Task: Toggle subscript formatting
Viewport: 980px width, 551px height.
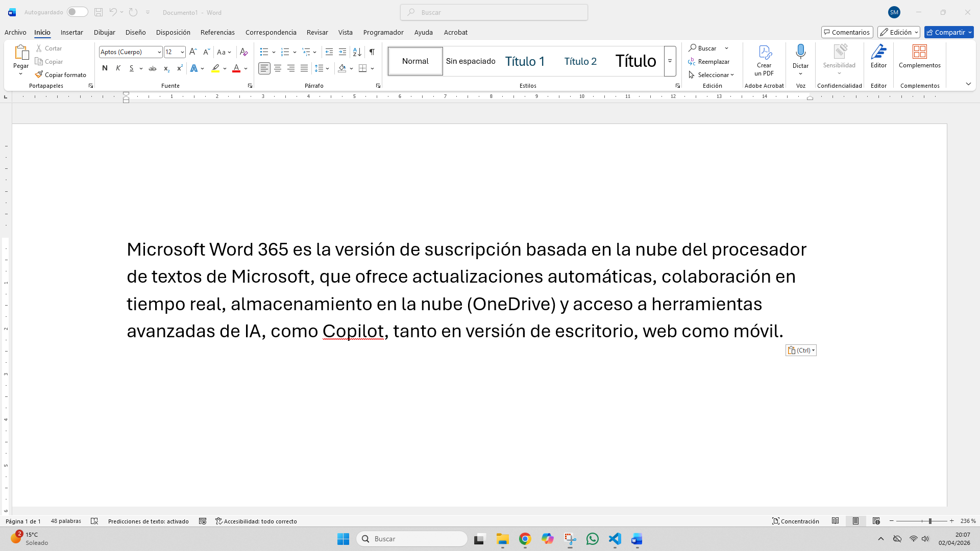Action: [166, 68]
